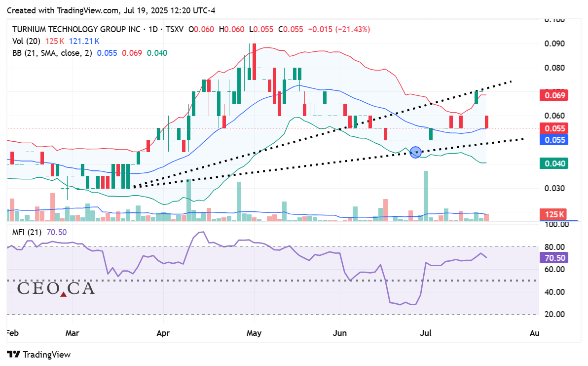588x366 pixels.
Task: Click the blue 0.055 tag on price axis
Action: coord(553,140)
